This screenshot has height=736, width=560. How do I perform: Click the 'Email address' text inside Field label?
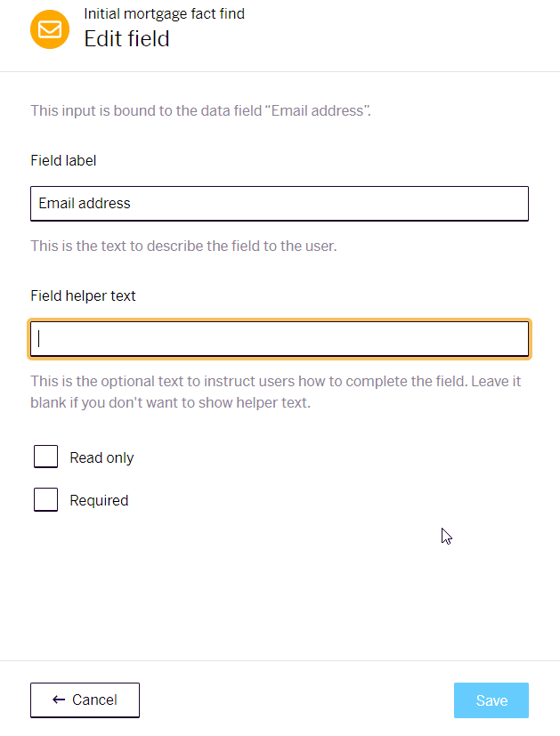point(85,203)
